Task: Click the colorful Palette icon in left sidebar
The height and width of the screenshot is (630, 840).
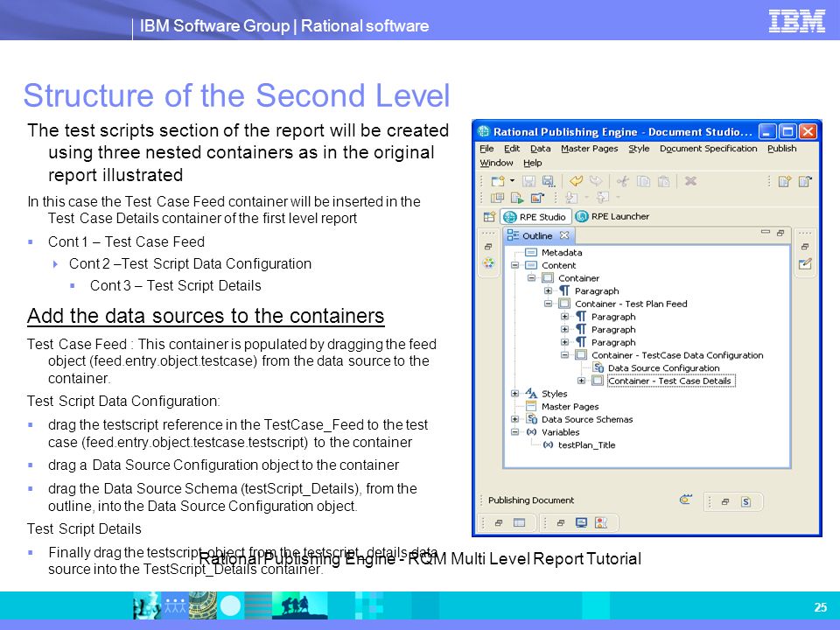Action: tap(488, 263)
